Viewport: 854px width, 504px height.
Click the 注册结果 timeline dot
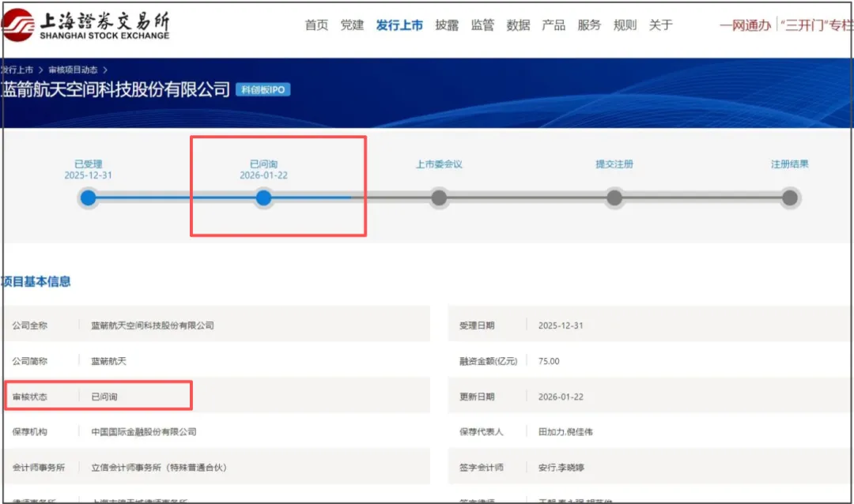coord(790,197)
